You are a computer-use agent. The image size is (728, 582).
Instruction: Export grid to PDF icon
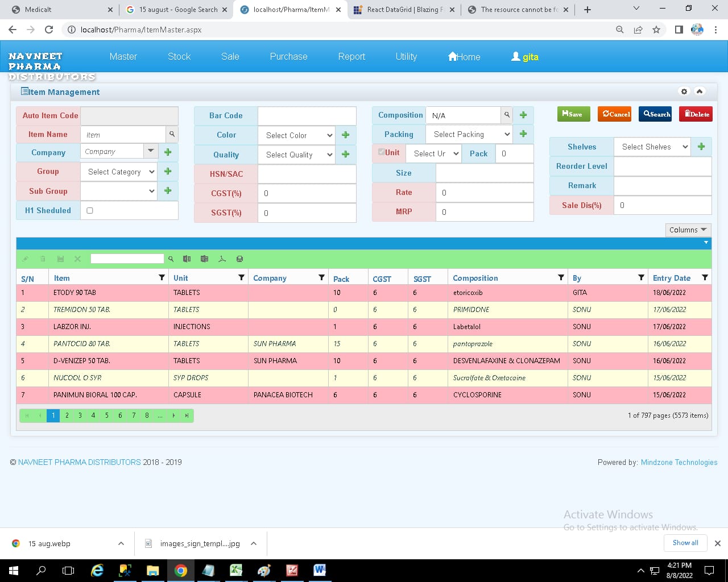point(222,259)
